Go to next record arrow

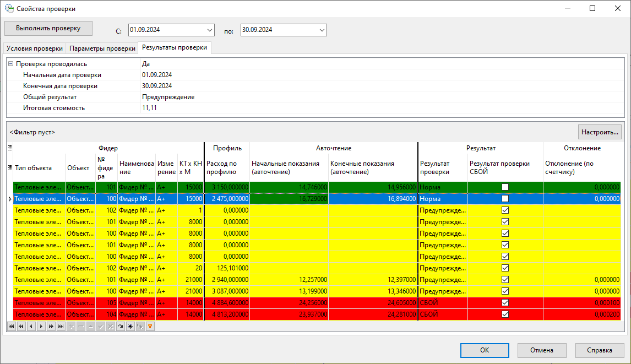pyautogui.click(x=40, y=327)
